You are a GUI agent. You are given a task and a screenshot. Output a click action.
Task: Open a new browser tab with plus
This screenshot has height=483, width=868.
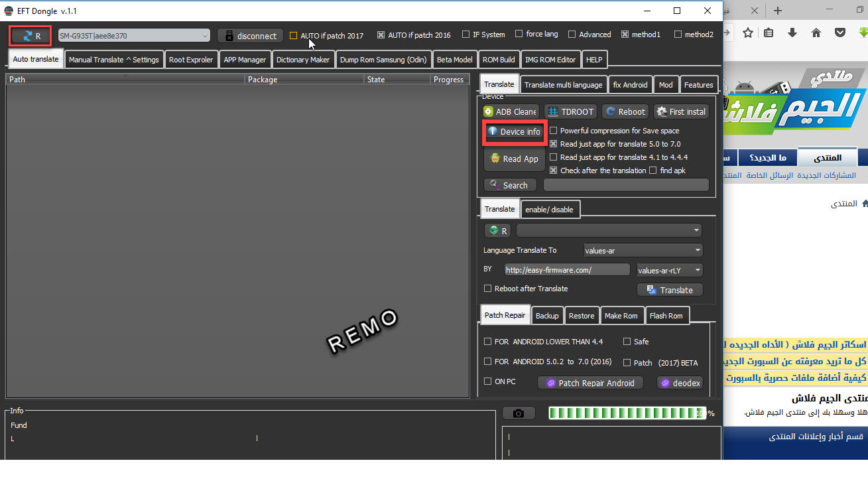pos(778,11)
